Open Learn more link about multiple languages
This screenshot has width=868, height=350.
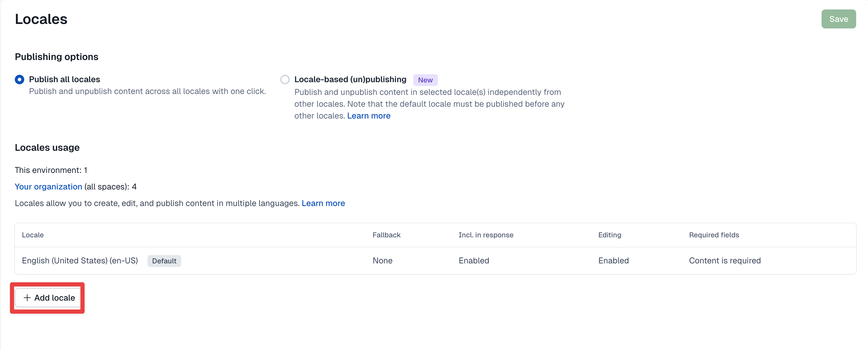point(323,203)
